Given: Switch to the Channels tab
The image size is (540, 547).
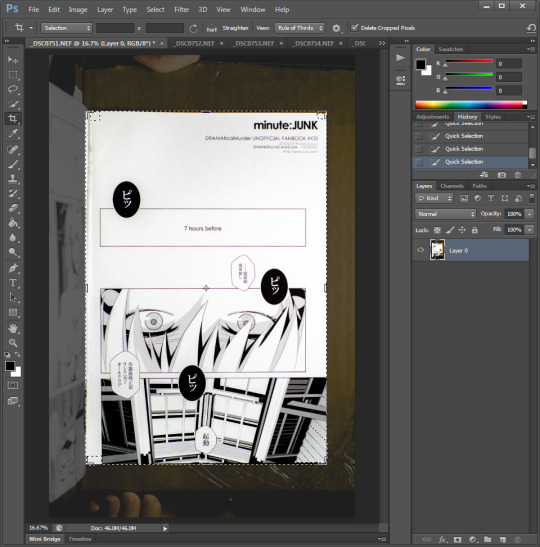Looking at the screenshot, I should [452, 186].
